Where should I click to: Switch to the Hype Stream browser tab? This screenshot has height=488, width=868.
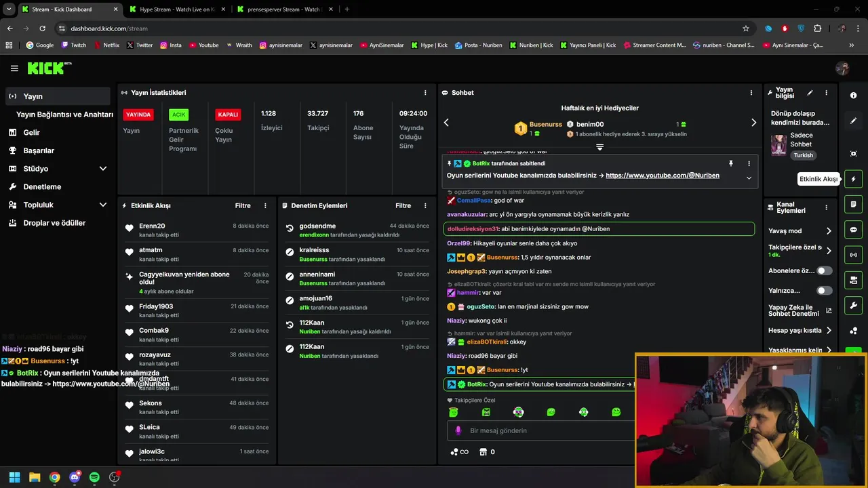click(x=176, y=9)
